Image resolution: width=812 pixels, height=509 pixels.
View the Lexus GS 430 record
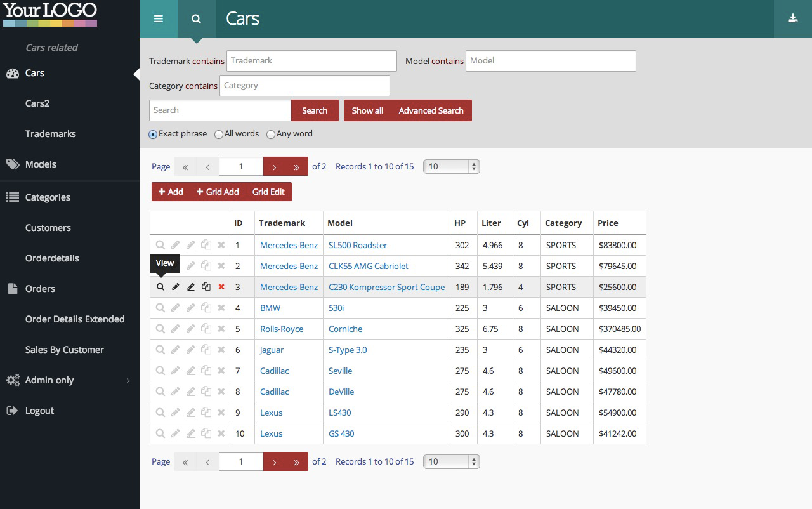click(160, 433)
